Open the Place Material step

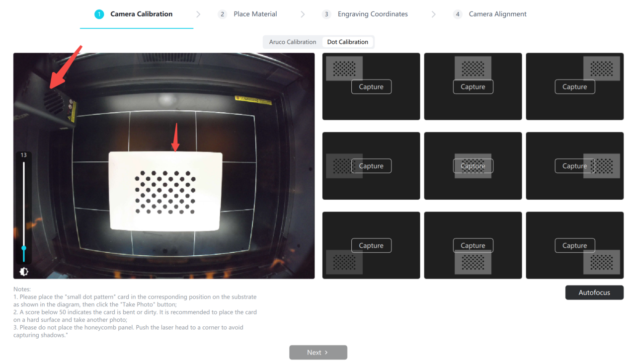(x=255, y=14)
